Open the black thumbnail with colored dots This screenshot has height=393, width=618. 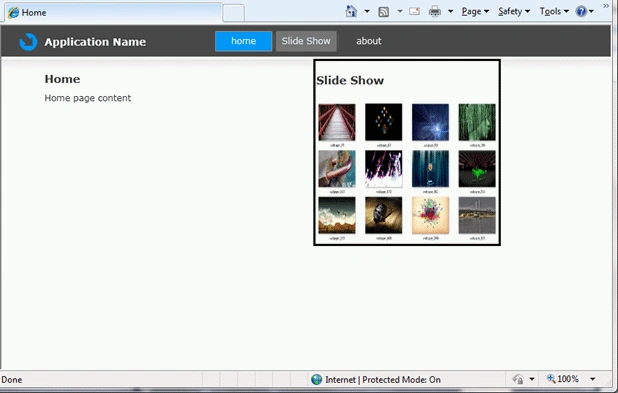point(383,122)
